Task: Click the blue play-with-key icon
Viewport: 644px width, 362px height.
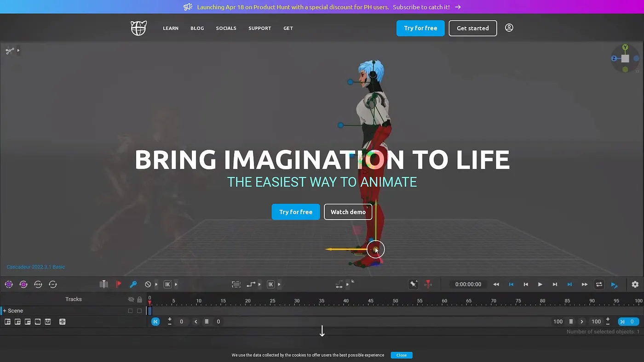Action: tap(614, 284)
